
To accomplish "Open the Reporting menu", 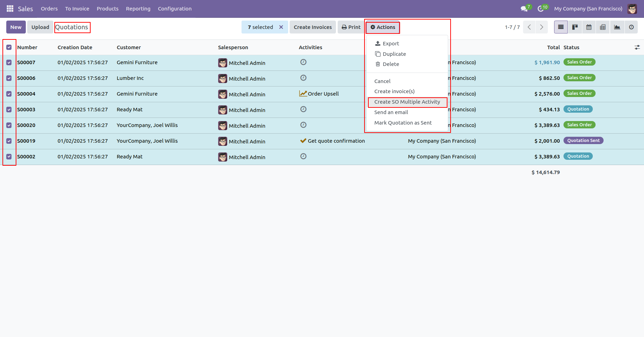I will click(138, 9).
